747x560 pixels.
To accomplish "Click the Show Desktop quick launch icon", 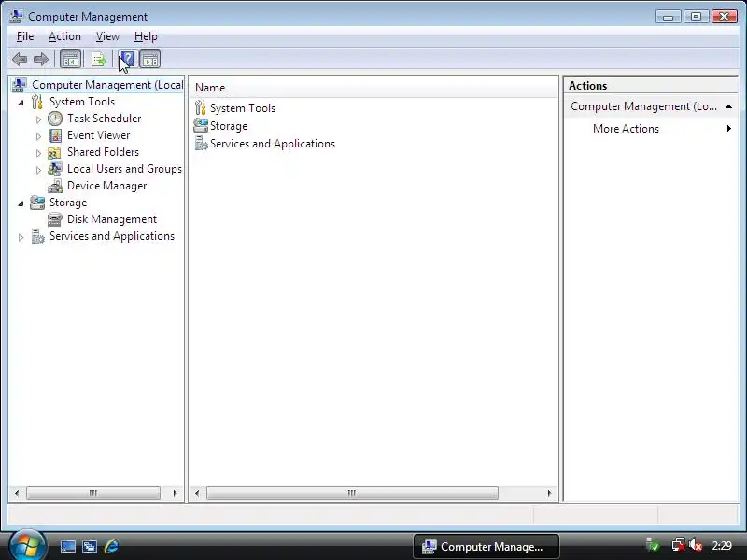I will pos(67,546).
